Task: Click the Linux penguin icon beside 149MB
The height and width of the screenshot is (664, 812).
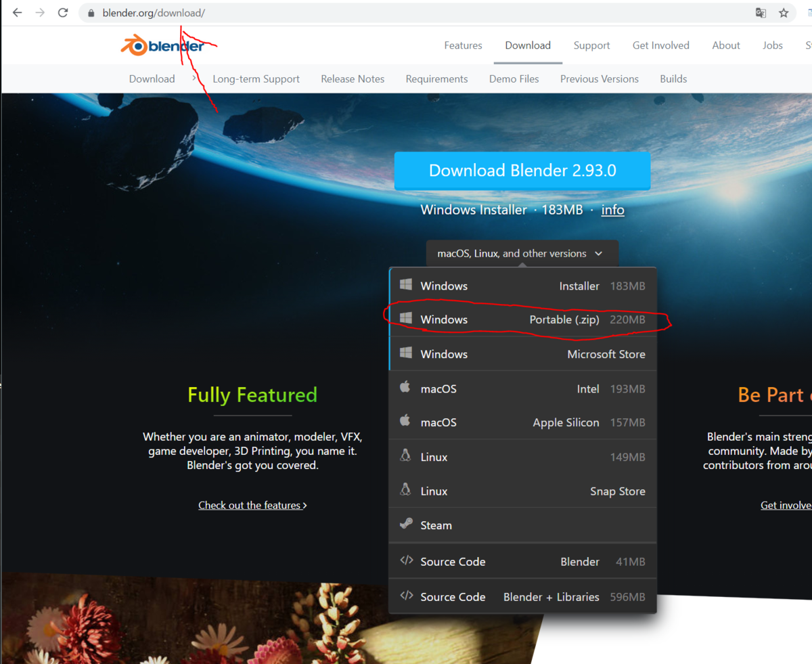Action: tap(405, 456)
